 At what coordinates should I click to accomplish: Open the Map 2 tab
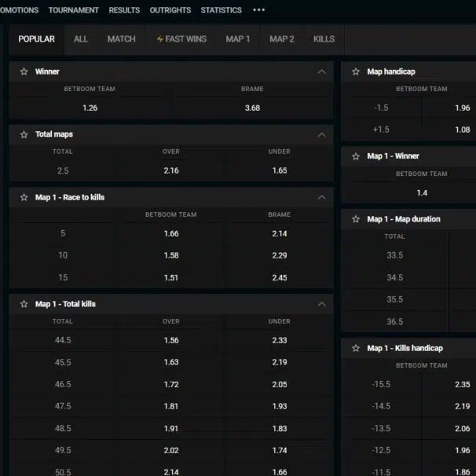281,39
